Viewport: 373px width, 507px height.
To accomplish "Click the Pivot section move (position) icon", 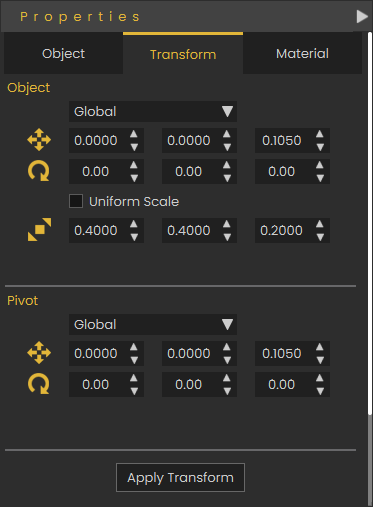I will click(x=39, y=353).
